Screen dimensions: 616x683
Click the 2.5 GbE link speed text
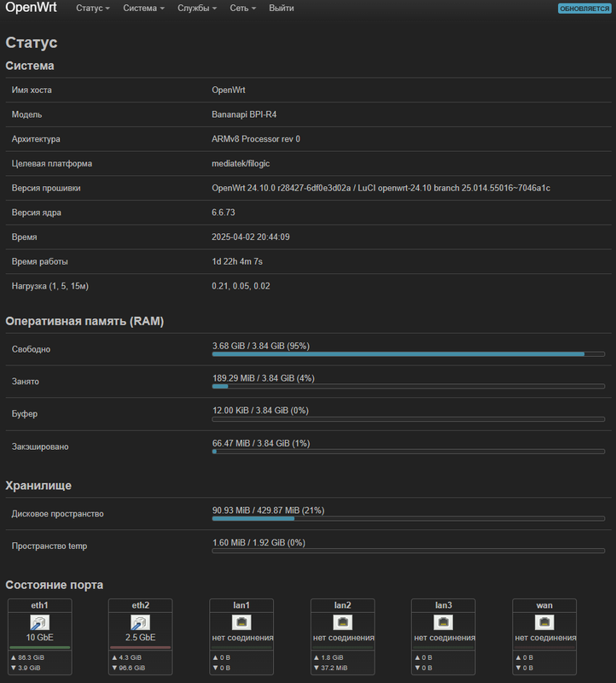(141, 638)
